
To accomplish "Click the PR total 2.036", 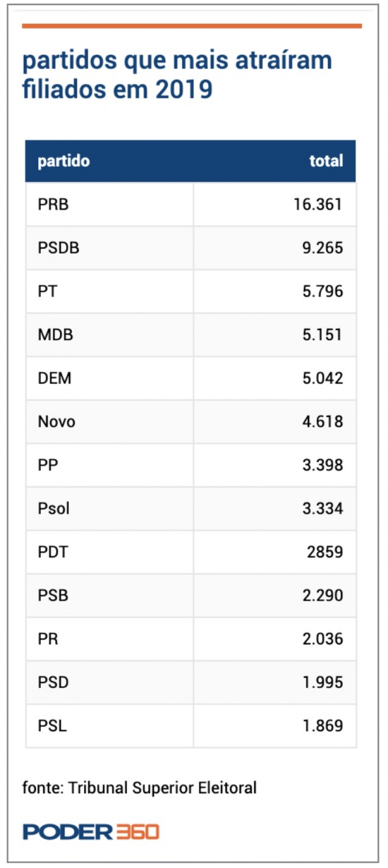I will click(x=323, y=639).
